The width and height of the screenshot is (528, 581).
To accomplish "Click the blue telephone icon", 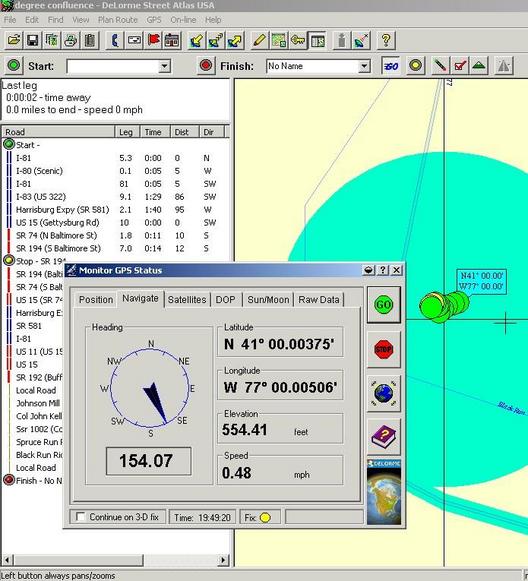I will click(115, 40).
